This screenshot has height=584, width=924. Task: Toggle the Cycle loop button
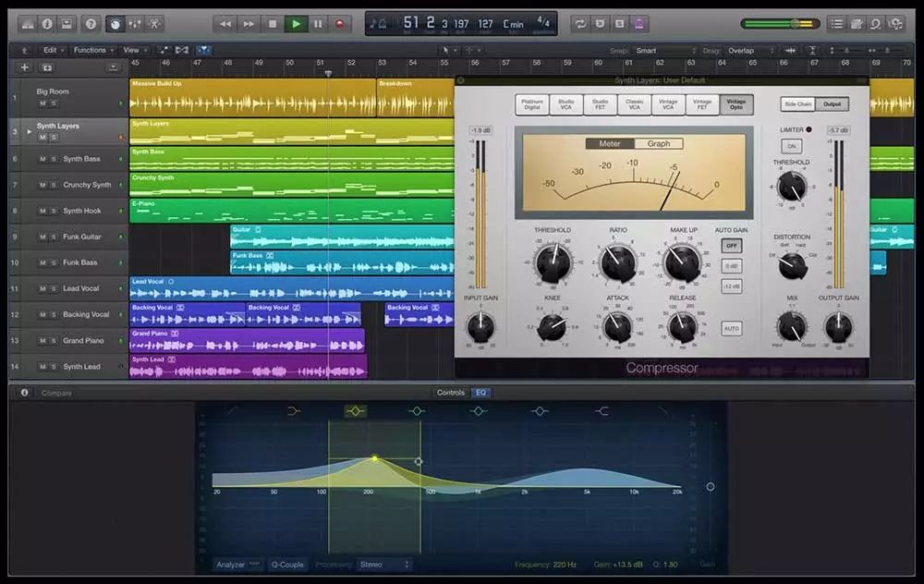pos(580,23)
